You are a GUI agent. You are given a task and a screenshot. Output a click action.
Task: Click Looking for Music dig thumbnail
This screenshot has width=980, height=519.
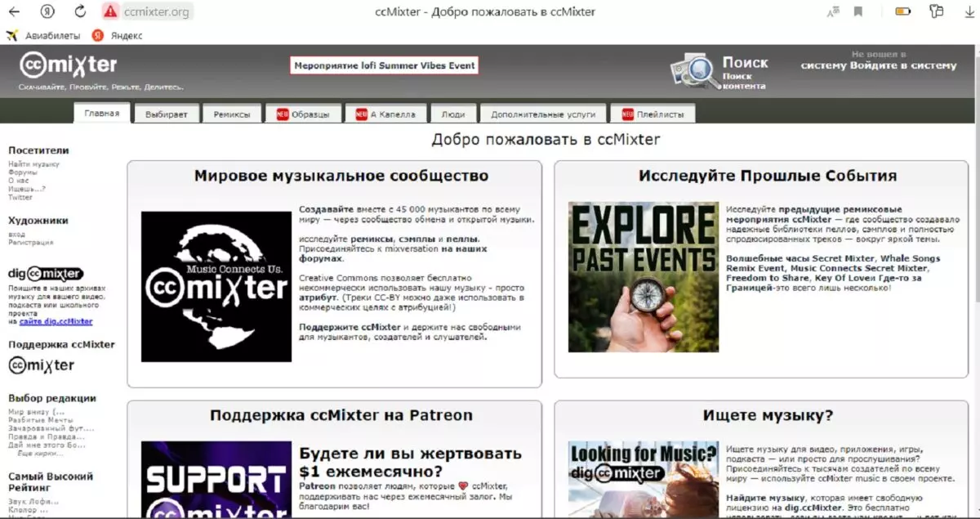pyautogui.click(x=644, y=480)
